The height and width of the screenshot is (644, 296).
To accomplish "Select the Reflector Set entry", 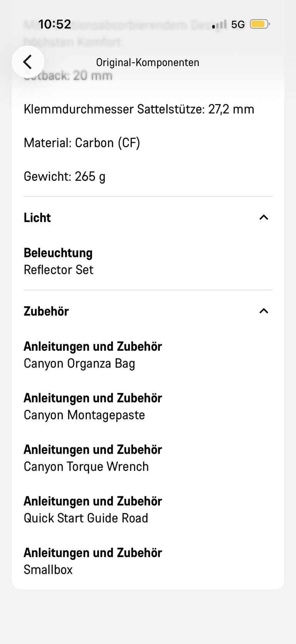I will tap(58, 270).
